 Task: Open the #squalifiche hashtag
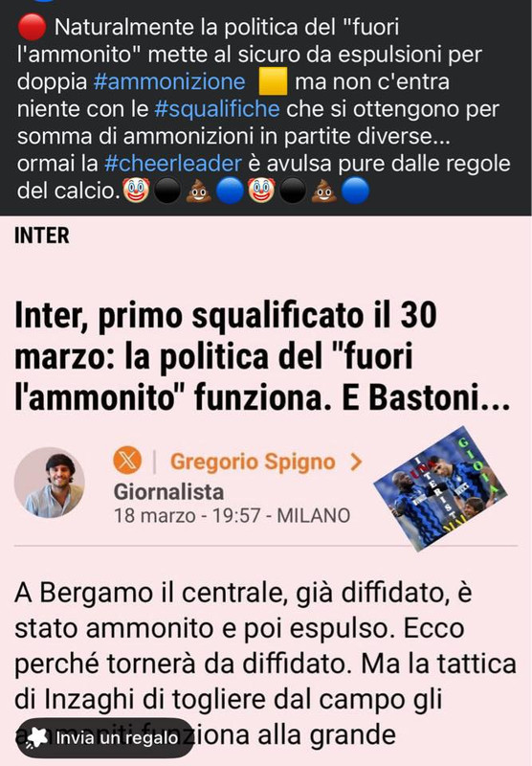click(217, 109)
